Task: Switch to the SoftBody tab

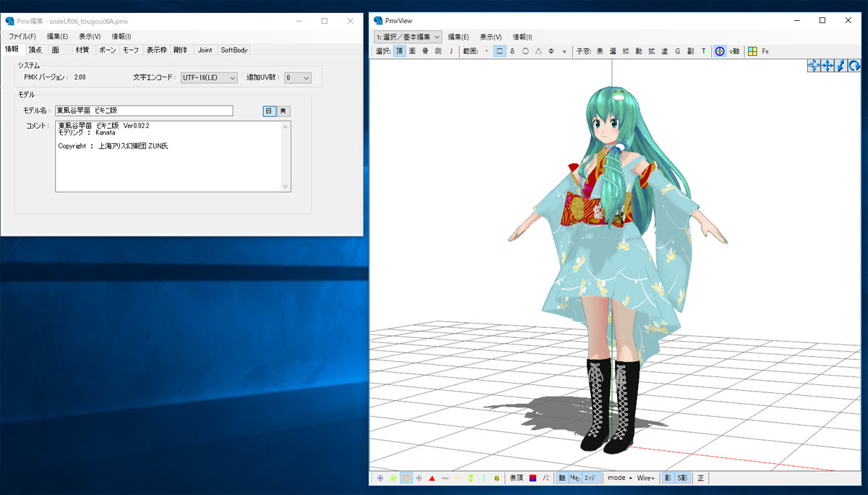Action: click(x=234, y=50)
